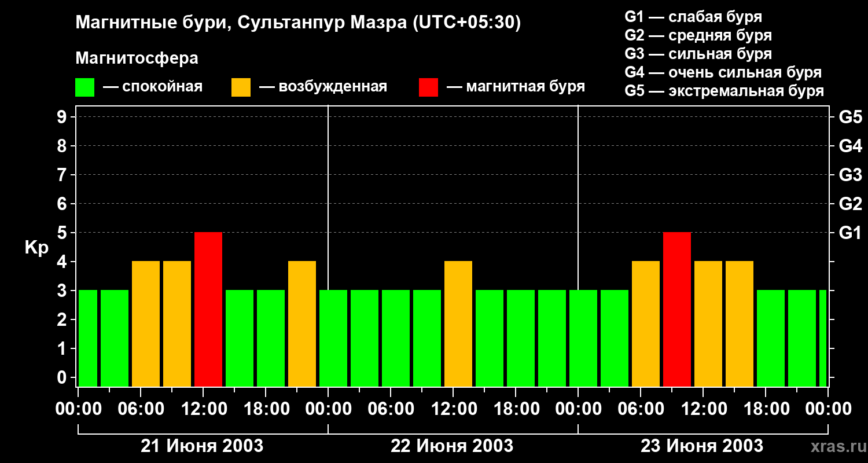Click the '12:00' tick label on 21 June
The width and height of the screenshot is (868, 463).
click(x=204, y=409)
